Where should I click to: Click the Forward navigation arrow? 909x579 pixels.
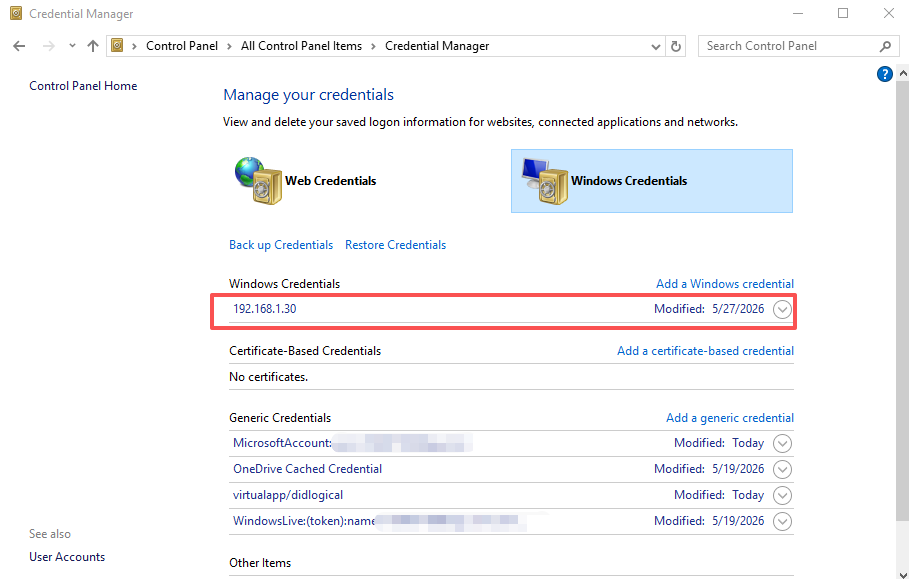[x=49, y=46]
